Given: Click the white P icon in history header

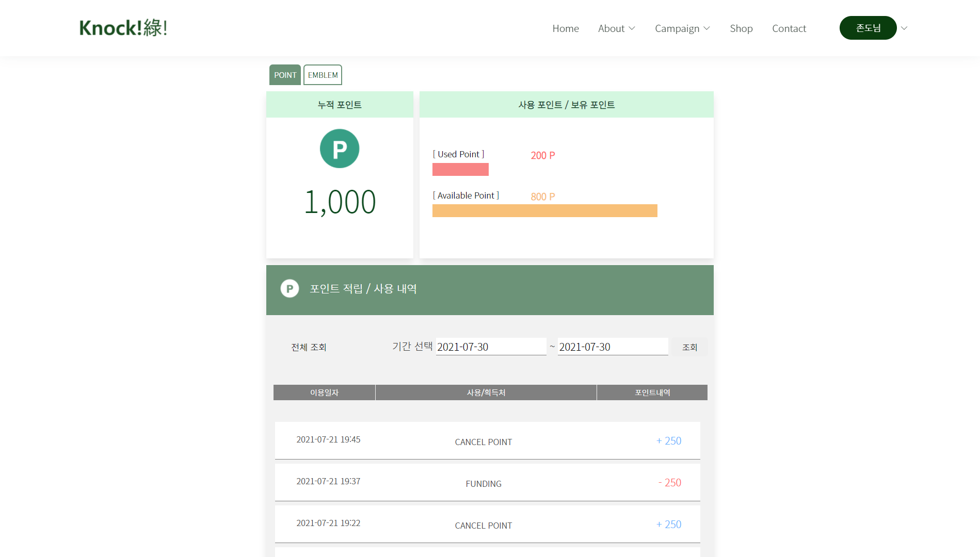Looking at the screenshot, I should tap(290, 289).
